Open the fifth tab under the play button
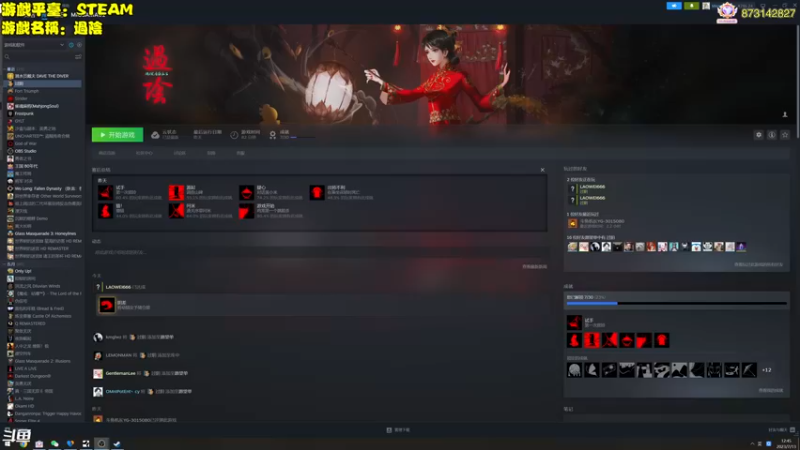This screenshot has width=800, height=450. [x=240, y=153]
